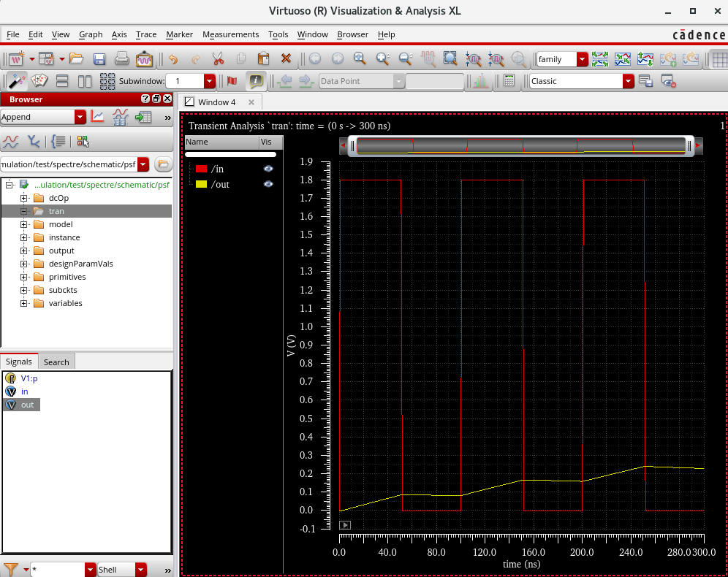Click the Save session icon in toolbar
This screenshot has width=728, height=577.
pyautogui.click(x=99, y=59)
